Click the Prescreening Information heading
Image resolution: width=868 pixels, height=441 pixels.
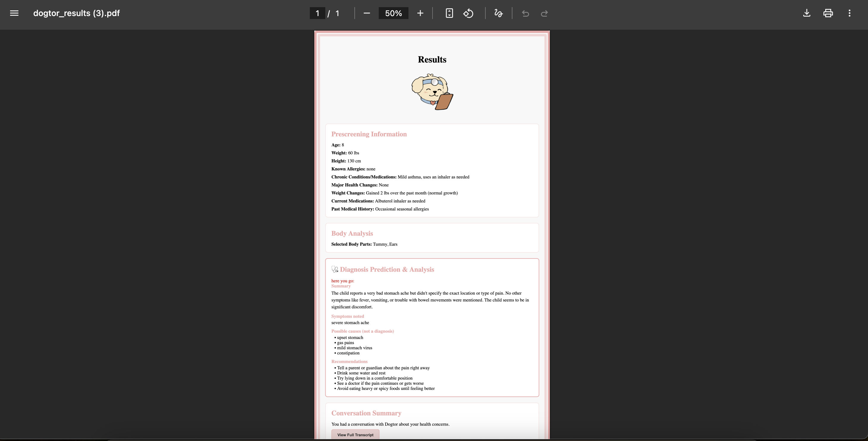[x=369, y=134]
